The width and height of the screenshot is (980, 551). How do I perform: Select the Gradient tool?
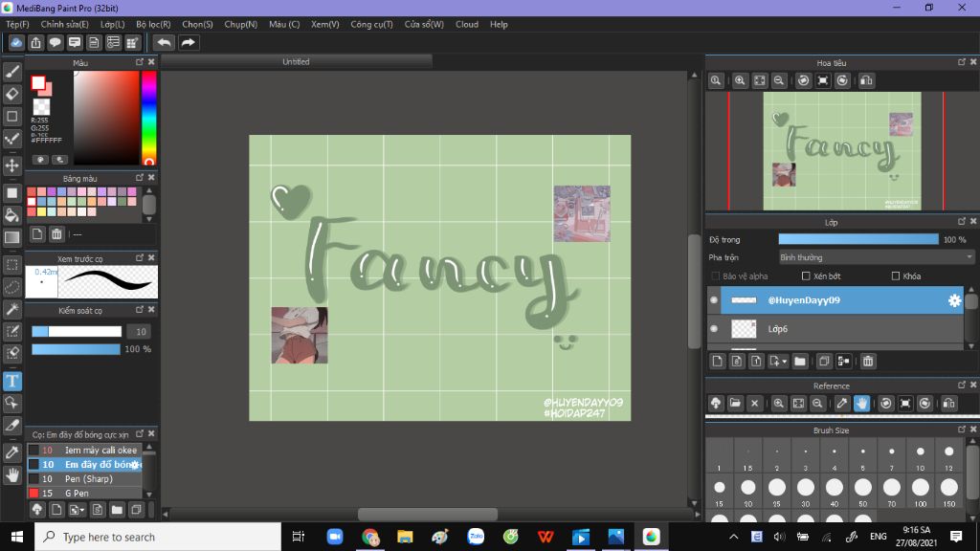pyautogui.click(x=11, y=237)
